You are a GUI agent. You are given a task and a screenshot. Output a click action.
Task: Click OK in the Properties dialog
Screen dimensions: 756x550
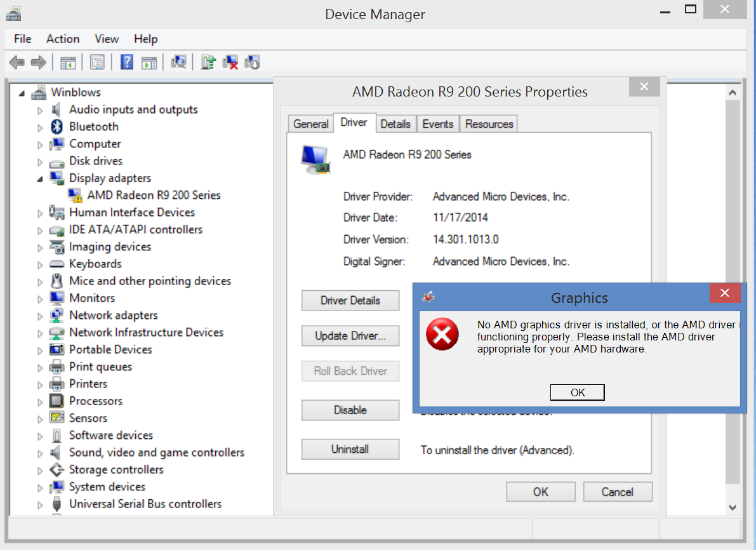pos(540,492)
